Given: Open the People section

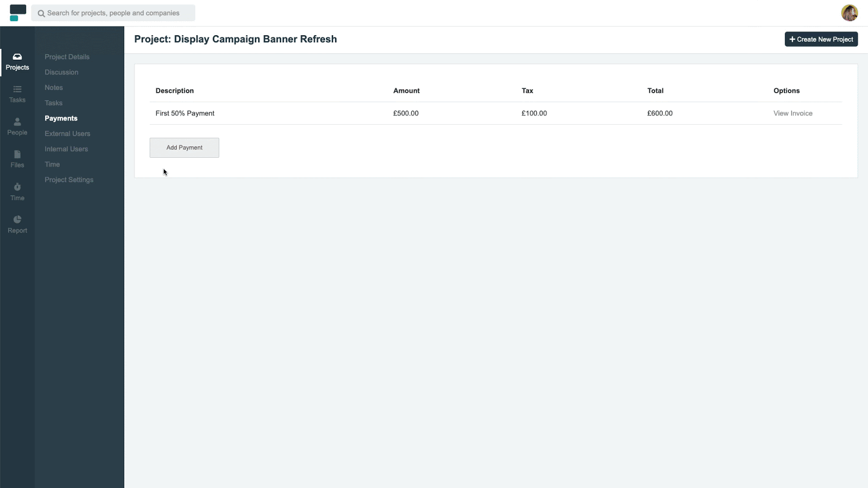Looking at the screenshot, I should 17,126.
